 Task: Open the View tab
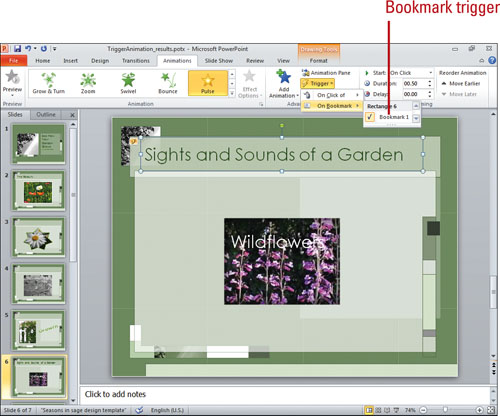tap(283, 61)
